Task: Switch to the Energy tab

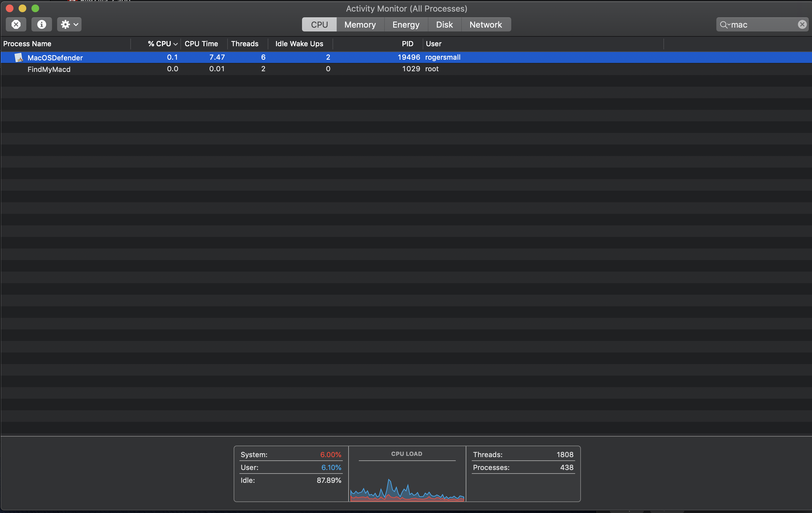Action: (406, 25)
